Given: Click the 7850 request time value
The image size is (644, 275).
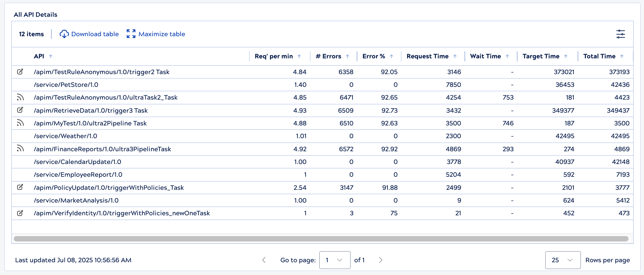Looking at the screenshot, I should pyautogui.click(x=453, y=85).
